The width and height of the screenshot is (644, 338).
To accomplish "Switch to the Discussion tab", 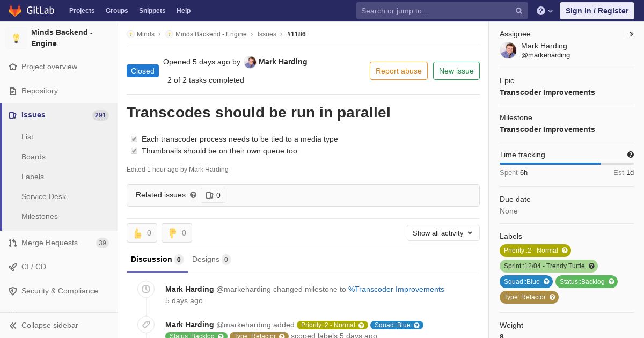I will point(157,260).
